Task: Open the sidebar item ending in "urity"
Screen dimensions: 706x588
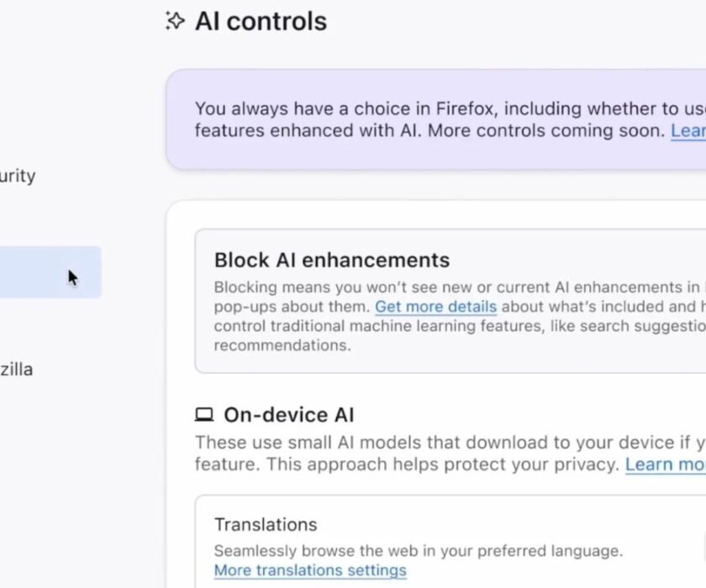Action: [x=18, y=176]
